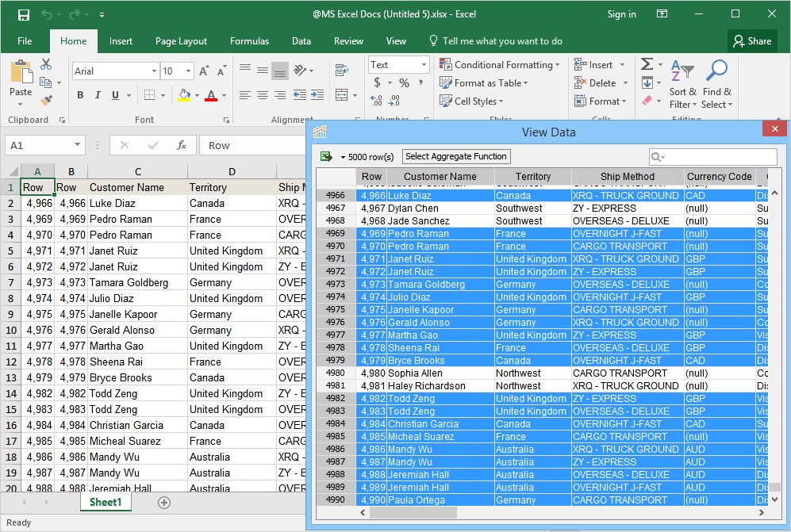Open the Name Box dropdown next to A1
Screen dimensions: 791x532
(77, 145)
